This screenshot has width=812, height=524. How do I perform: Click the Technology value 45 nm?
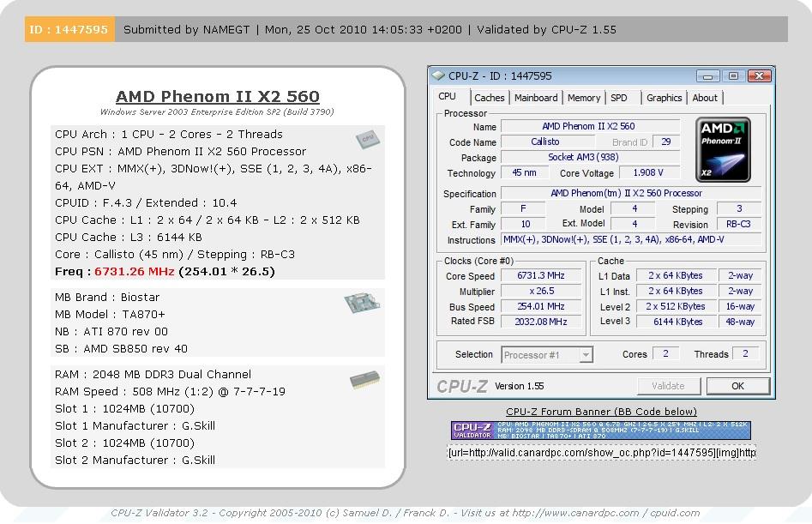[x=524, y=172]
